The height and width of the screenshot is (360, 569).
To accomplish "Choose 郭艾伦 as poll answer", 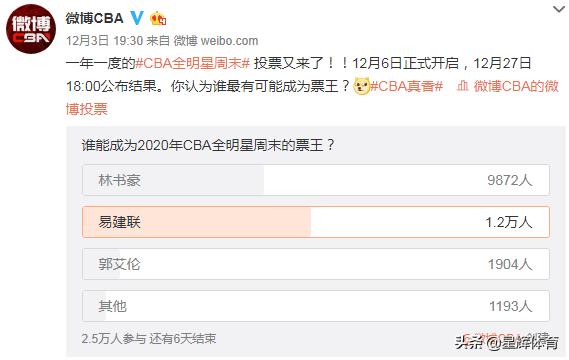I will [x=316, y=264].
